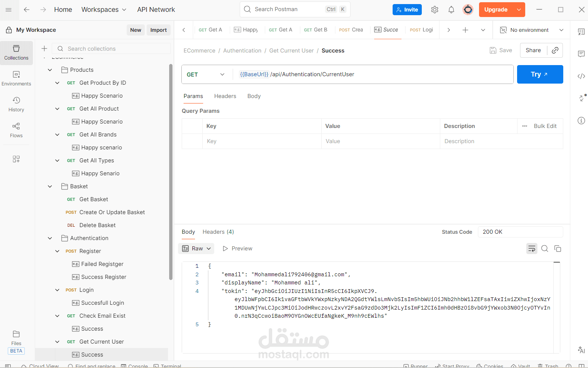Collapse the Basket folder

tap(50, 186)
